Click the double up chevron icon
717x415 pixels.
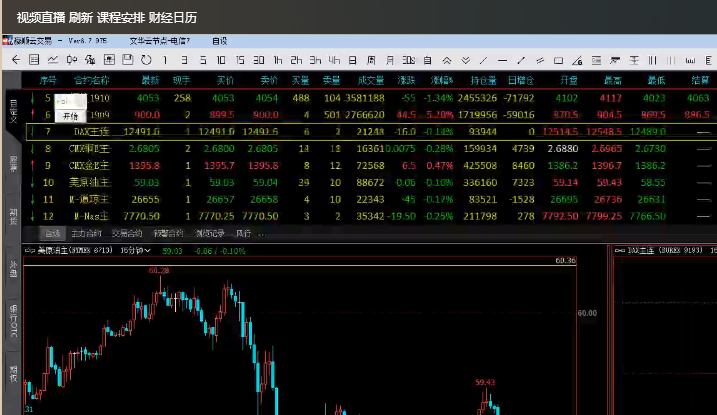coord(447,60)
